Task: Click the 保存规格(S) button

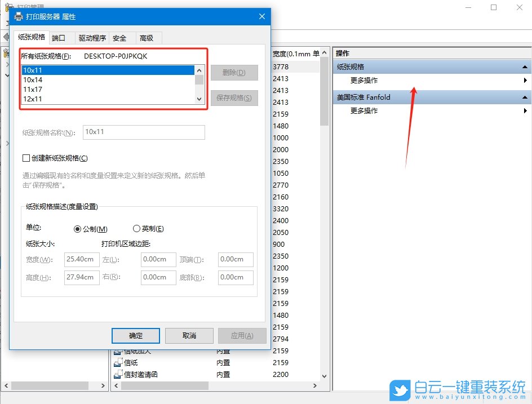Action: pos(234,97)
